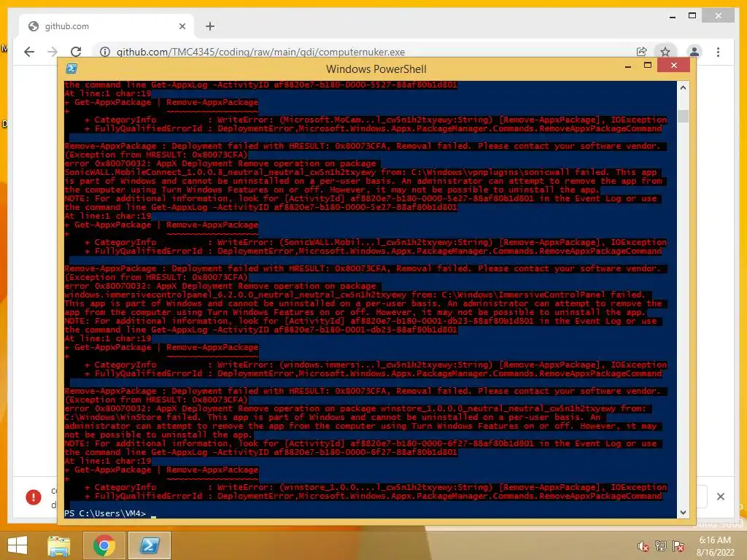The image size is (747, 560).
Task: Click the taskbar clock showing 6:16 AM
Action: tap(715, 546)
